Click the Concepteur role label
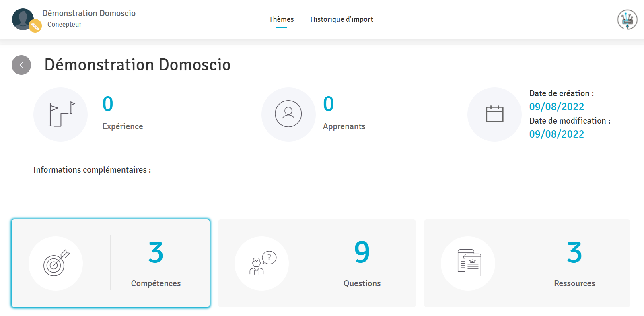644x316 pixels. click(x=64, y=25)
